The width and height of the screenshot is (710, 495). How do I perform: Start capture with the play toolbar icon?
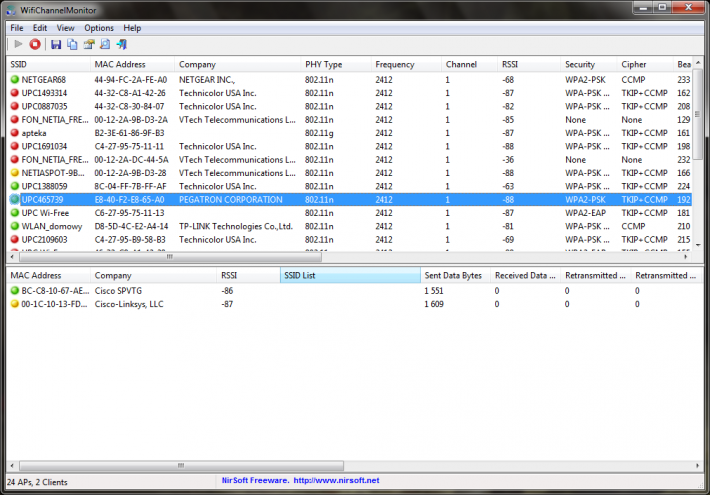click(18, 44)
